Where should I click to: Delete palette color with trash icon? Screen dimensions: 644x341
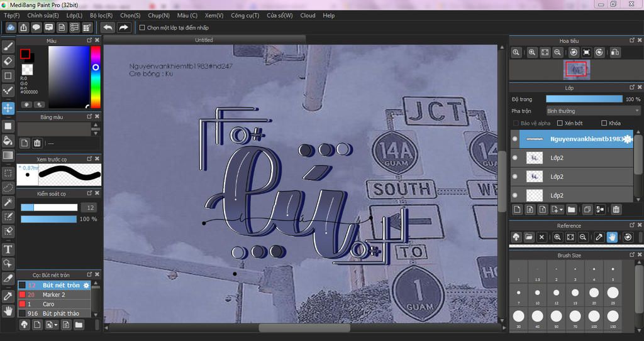coord(37,143)
